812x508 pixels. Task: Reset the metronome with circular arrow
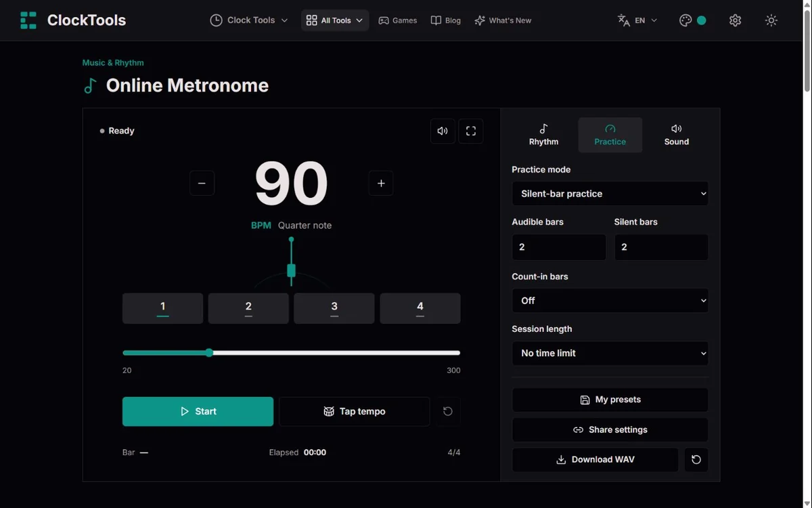448,411
